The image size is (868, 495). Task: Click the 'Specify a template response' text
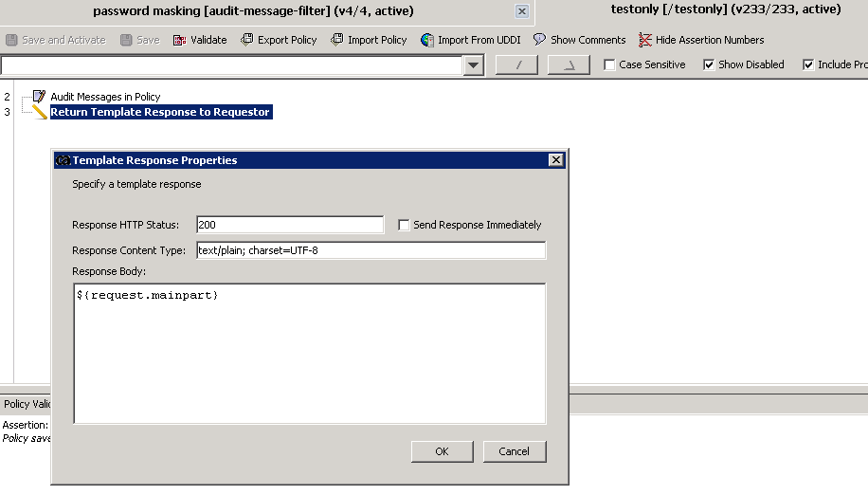pos(136,184)
